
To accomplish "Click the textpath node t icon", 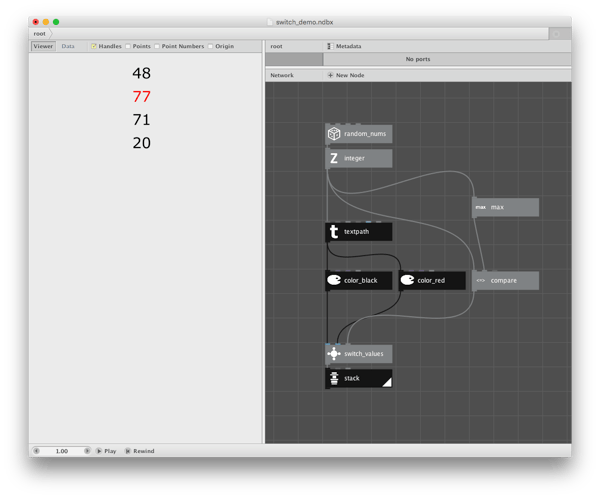I will 334,232.
